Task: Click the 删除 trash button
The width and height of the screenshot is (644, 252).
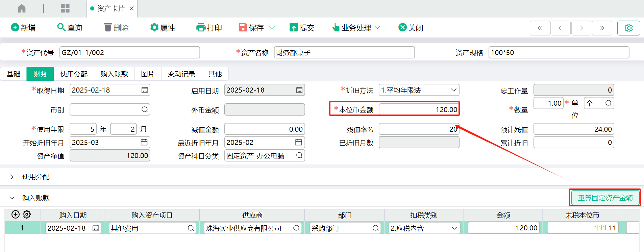Action: pos(116,28)
